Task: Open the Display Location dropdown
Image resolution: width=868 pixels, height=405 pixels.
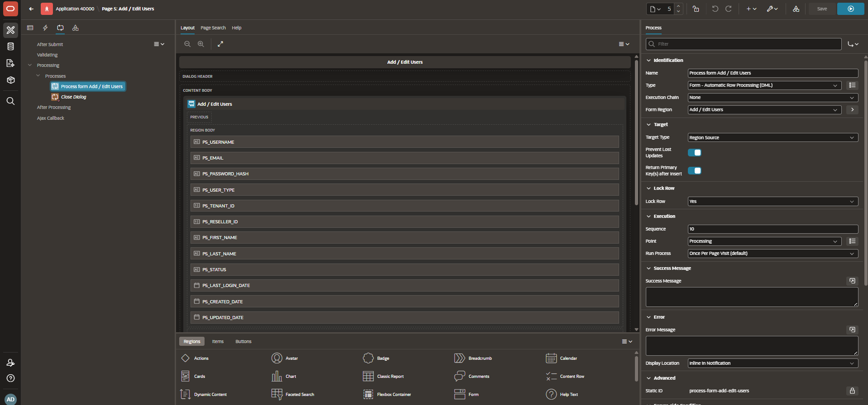Action: click(x=773, y=363)
